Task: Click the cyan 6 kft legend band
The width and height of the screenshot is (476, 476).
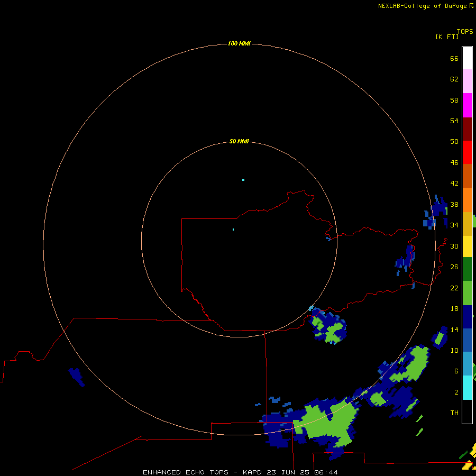Action: pyautogui.click(x=467, y=388)
